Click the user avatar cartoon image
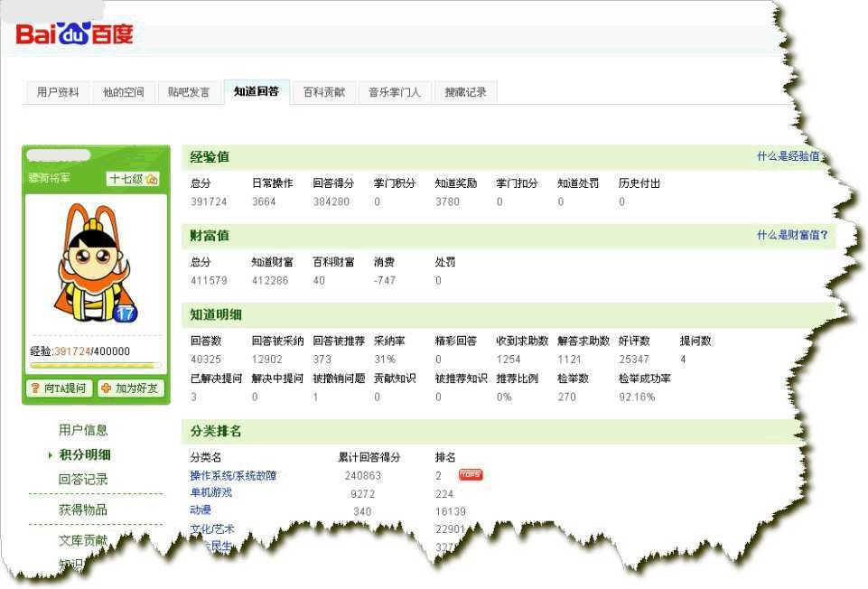Viewport: 868px width, 589px height. coord(95,262)
